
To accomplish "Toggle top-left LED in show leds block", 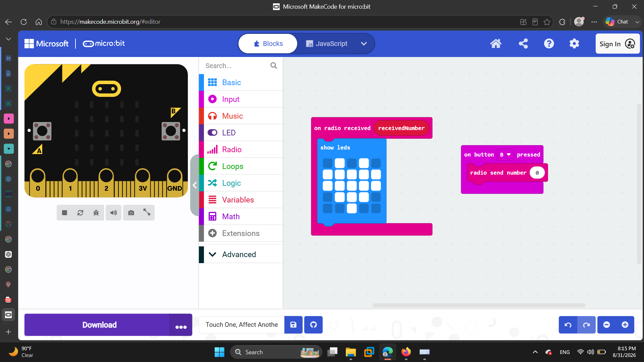I will 328,163.
